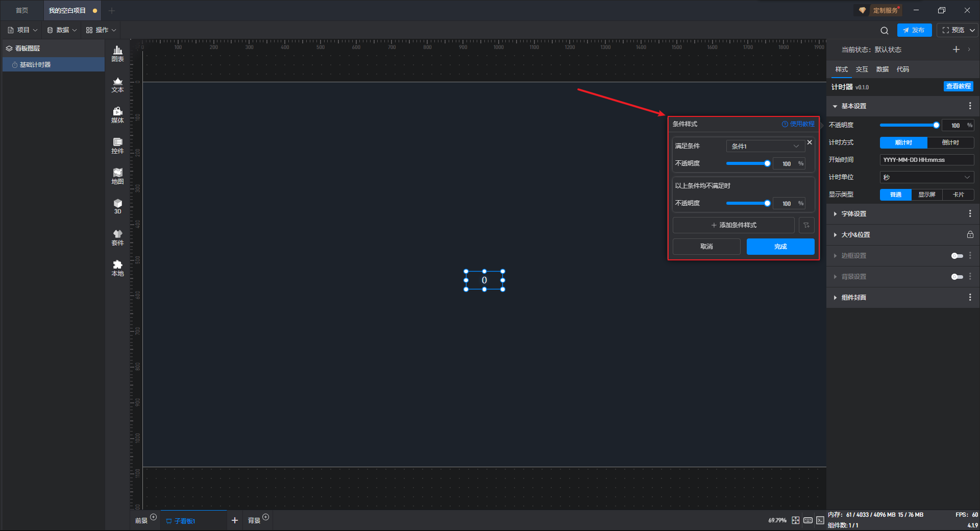Open a new project tab
This screenshot has height=531, width=980.
click(112, 11)
